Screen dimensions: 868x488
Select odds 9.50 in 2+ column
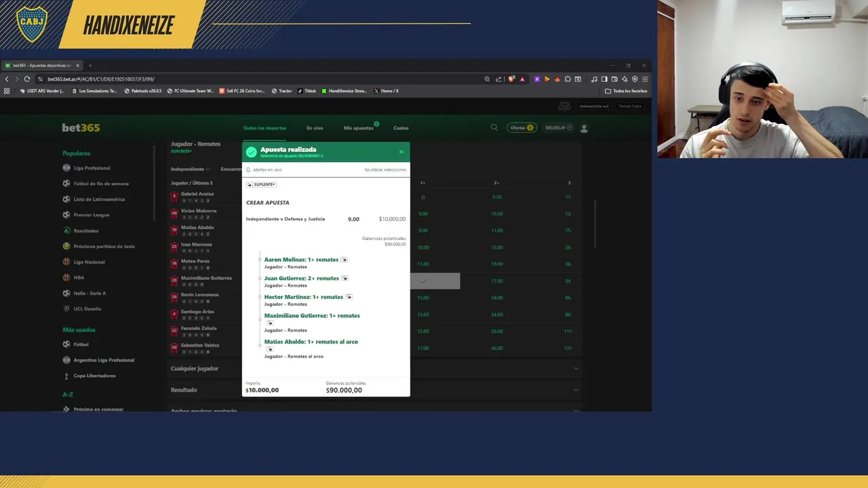[496, 197]
